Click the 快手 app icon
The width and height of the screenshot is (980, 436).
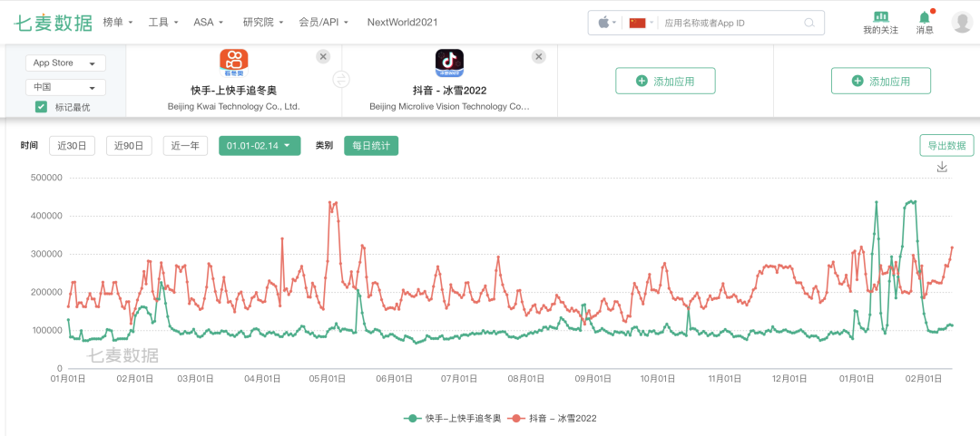coord(233,63)
